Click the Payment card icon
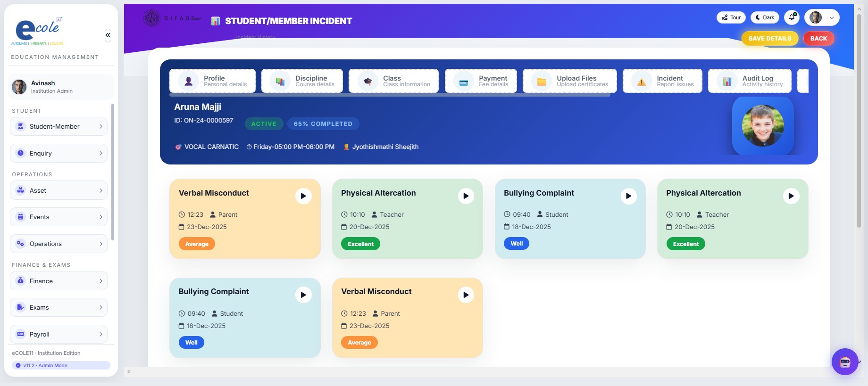The image size is (868, 386). click(464, 81)
